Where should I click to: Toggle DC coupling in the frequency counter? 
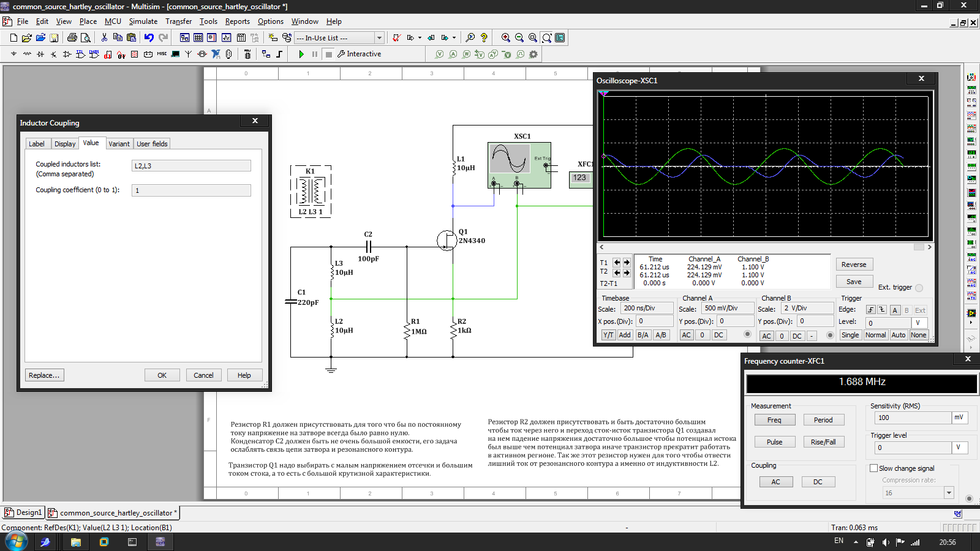(818, 482)
